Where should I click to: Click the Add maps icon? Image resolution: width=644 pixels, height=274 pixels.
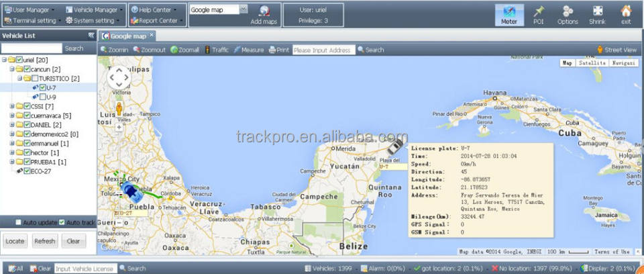click(x=264, y=11)
